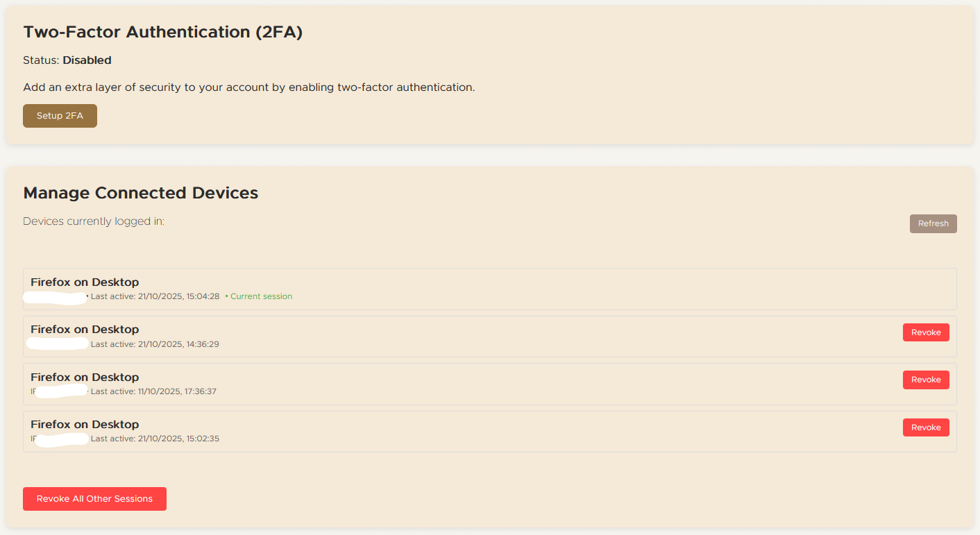Click the Firefox on Desktop title of current session
This screenshot has width=980, height=535.
(x=84, y=282)
